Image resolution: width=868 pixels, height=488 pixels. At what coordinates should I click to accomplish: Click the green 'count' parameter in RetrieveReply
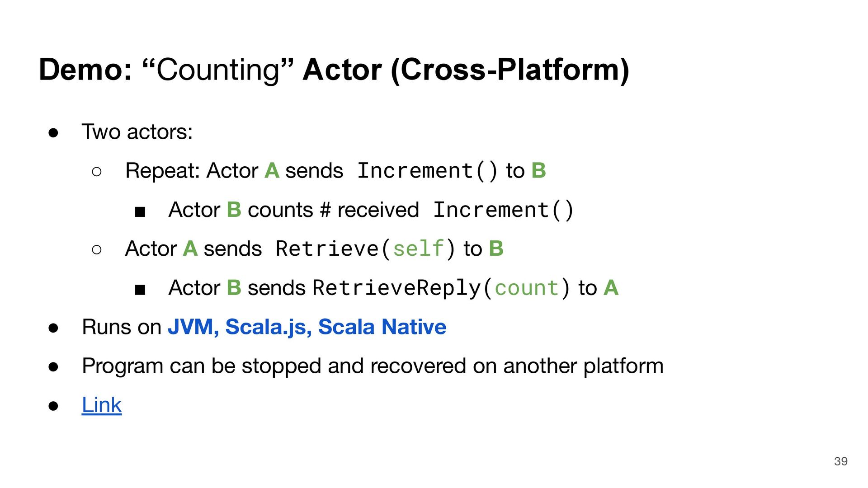point(527,288)
